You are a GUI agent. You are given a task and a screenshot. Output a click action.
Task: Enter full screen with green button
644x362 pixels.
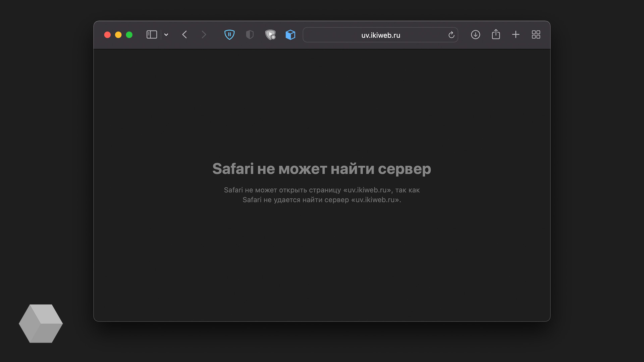[129, 35]
